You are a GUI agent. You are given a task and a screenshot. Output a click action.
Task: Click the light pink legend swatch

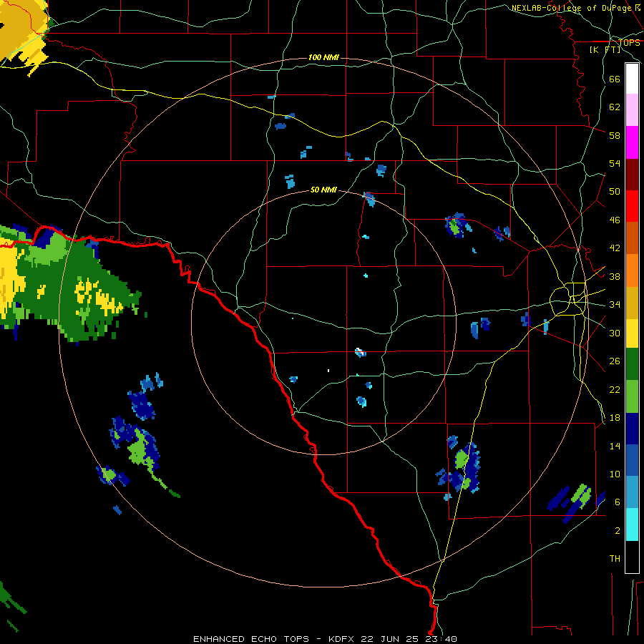[632, 109]
